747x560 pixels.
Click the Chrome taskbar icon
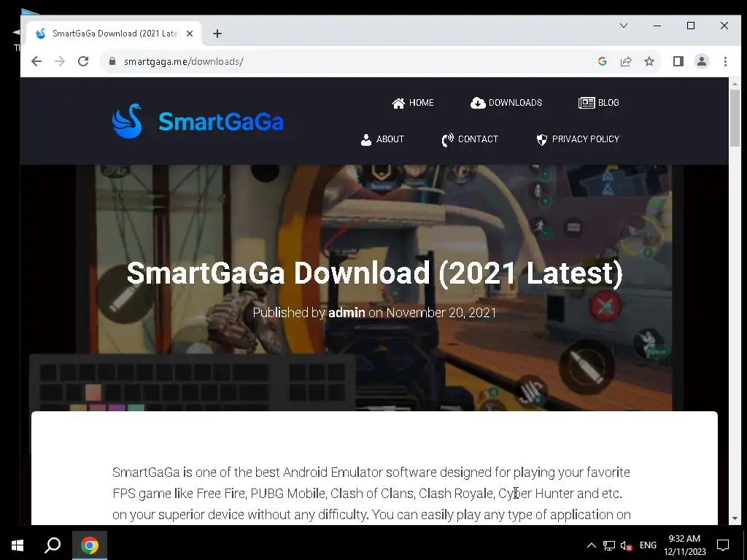coord(90,545)
